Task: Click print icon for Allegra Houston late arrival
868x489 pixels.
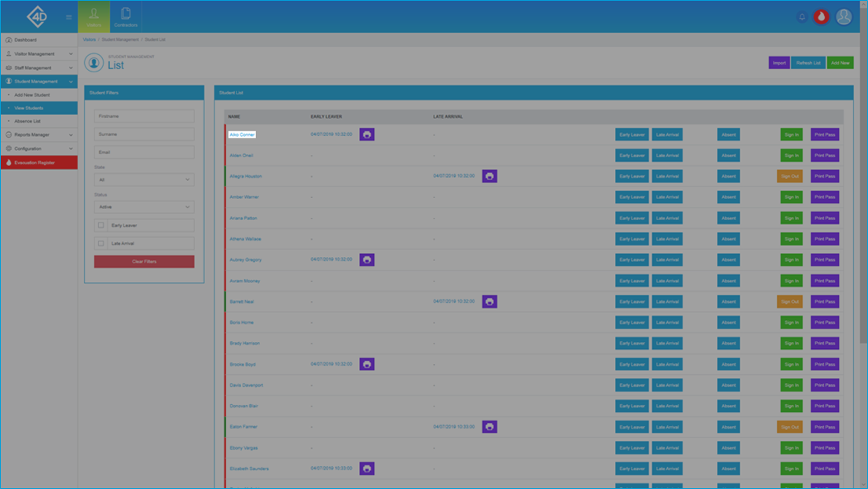Action: click(489, 176)
